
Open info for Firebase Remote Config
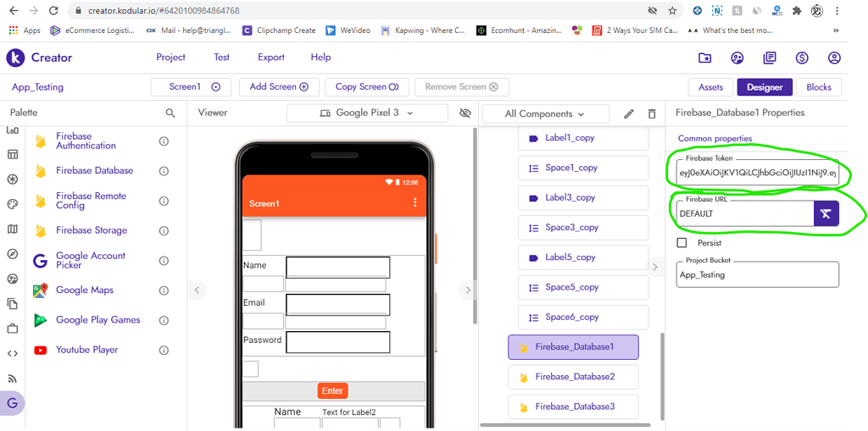point(164,201)
